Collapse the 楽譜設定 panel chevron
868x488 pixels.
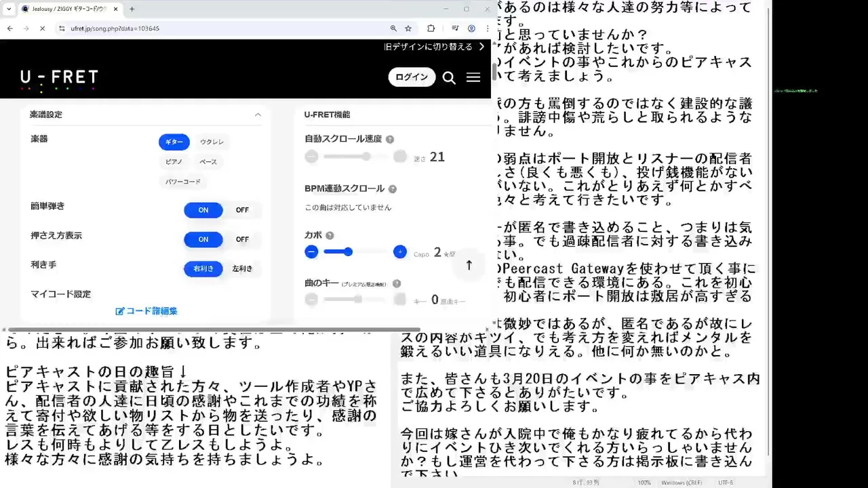[258, 115]
